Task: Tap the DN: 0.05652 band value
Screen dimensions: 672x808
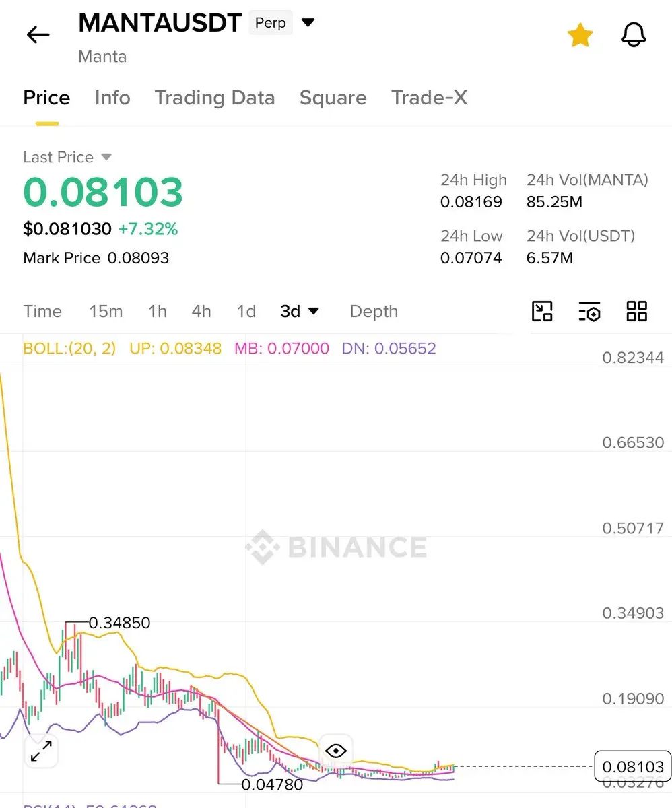Action: 389,348
